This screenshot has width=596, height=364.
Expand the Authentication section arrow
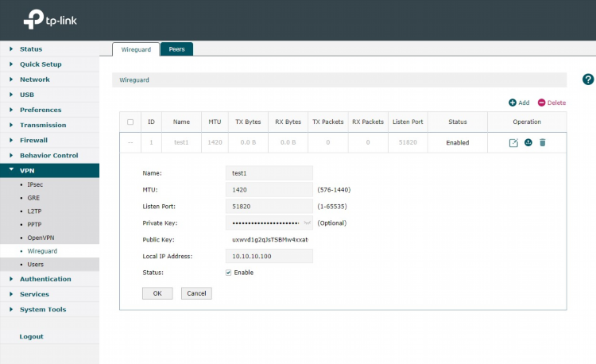pyautogui.click(x=11, y=279)
